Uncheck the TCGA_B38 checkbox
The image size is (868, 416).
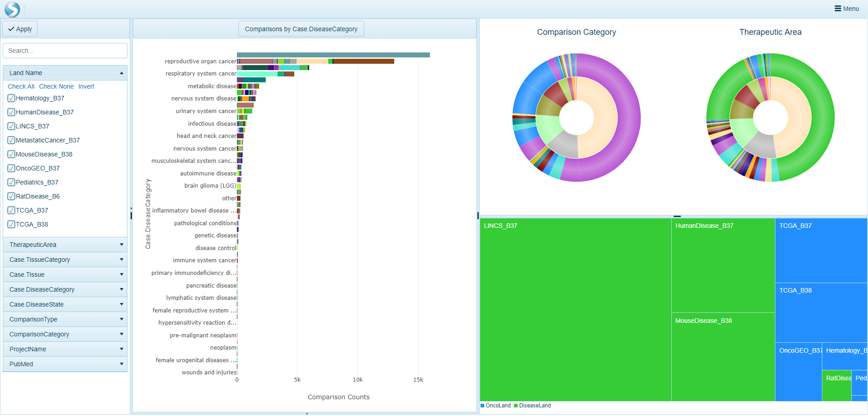(x=11, y=224)
